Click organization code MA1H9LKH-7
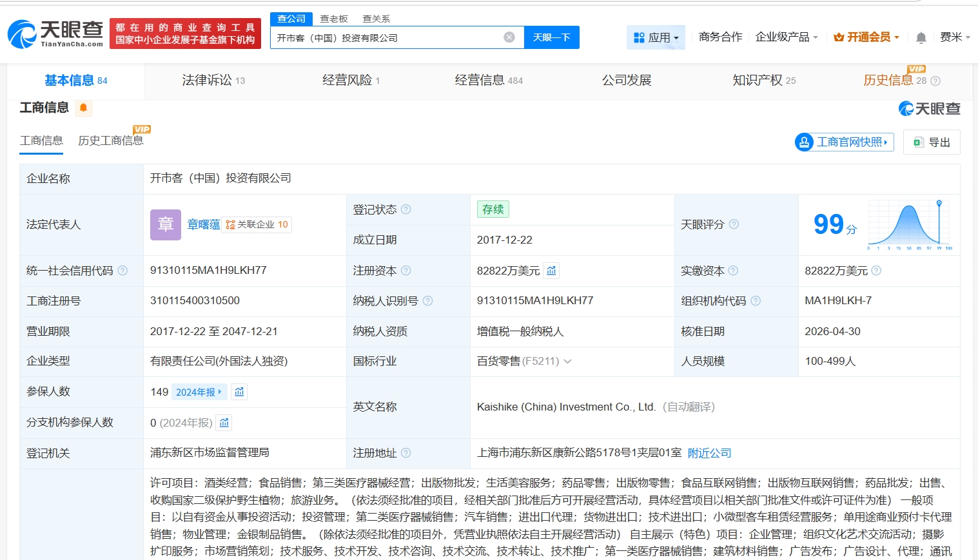978x560 pixels. [838, 301]
